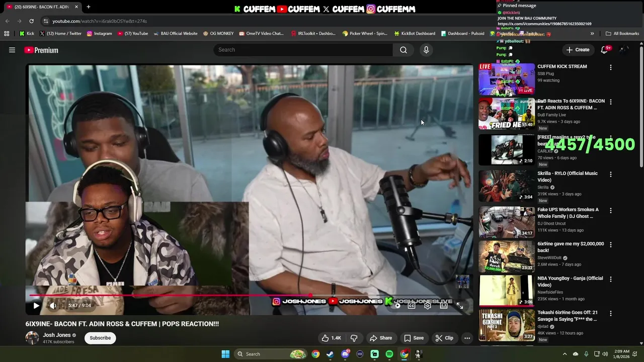Screen dimensions: 644x362
Task: Create a Clip with scissors button
Action: click(x=444, y=338)
